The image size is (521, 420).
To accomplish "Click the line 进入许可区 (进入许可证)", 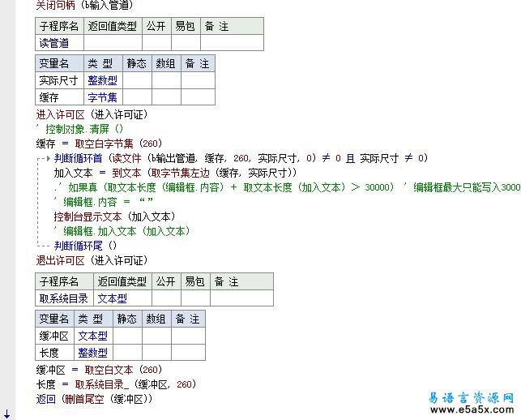I will [92, 114].
